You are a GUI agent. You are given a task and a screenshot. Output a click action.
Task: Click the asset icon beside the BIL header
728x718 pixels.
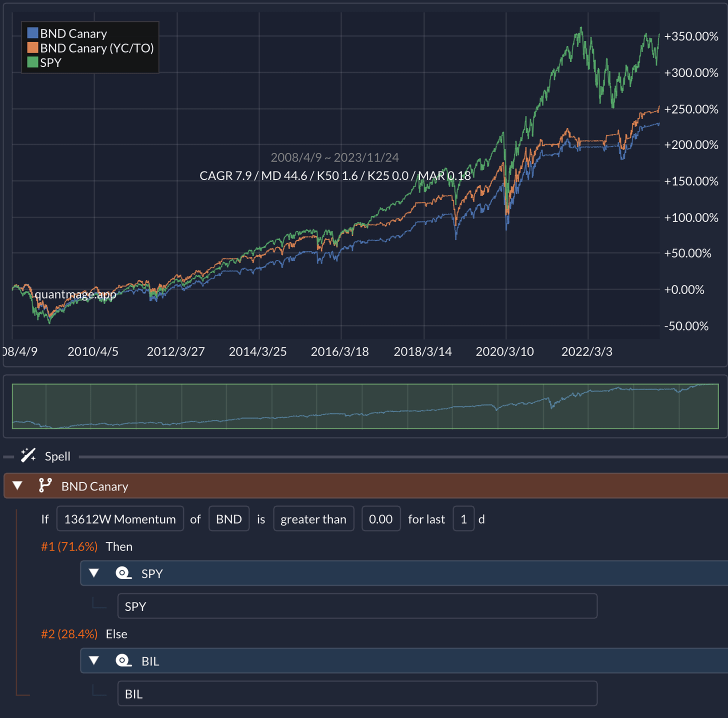123,660
